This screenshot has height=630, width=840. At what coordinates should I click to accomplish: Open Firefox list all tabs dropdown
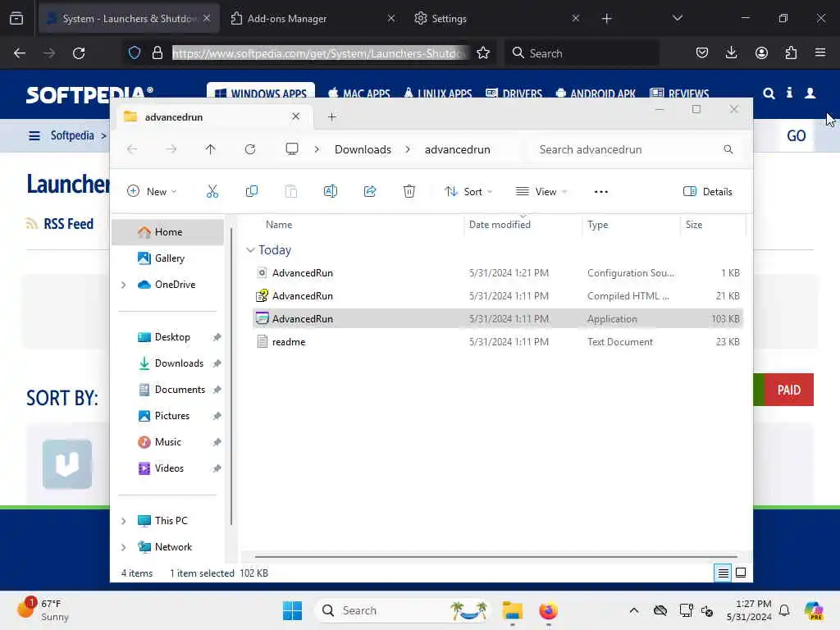click(x=677, y=18)
